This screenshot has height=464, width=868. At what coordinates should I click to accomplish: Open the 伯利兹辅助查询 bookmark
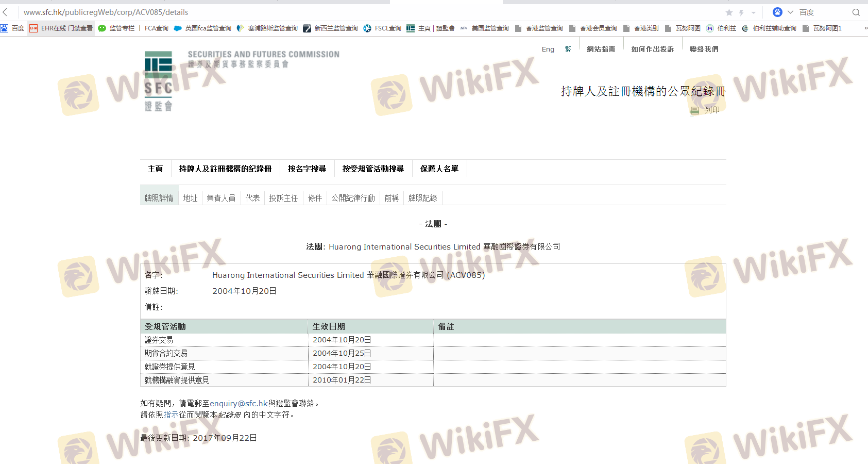tap(769, 28)
